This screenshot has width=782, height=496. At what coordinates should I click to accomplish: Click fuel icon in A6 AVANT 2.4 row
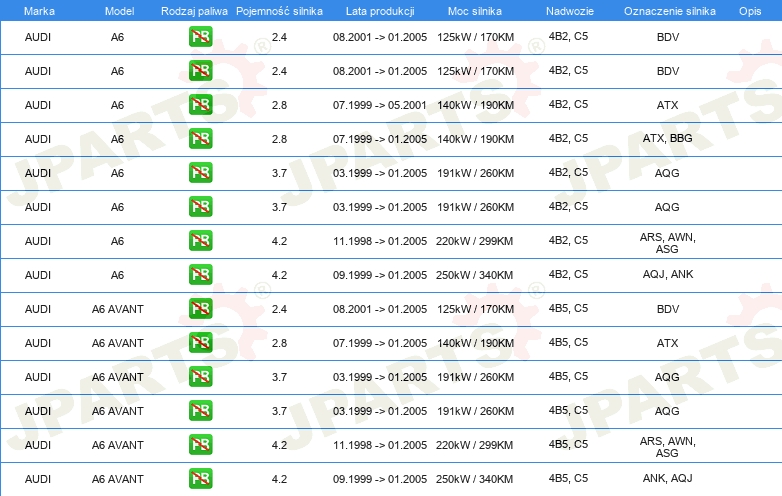200,309
